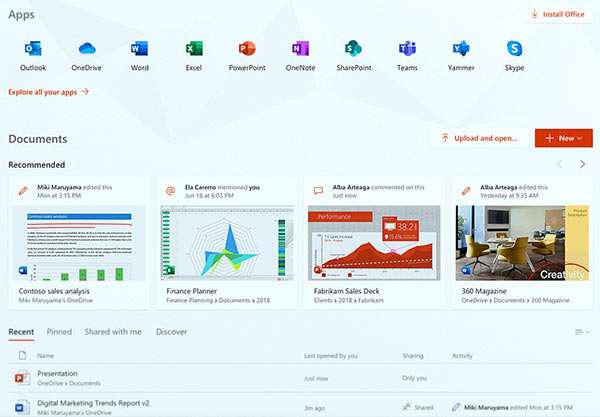The image size is (600, 417).
Task: Click the edit pencil icon on Contoso card
Action: point(23,191)
